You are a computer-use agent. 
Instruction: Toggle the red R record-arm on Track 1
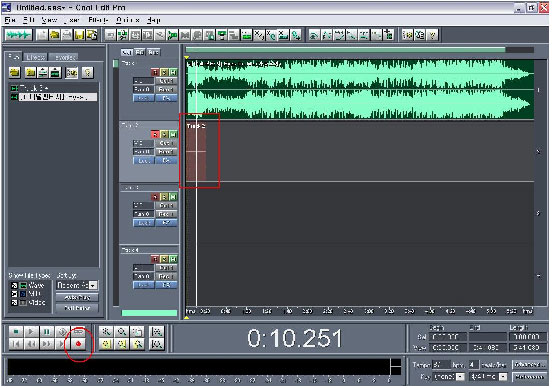click(155, 73)
